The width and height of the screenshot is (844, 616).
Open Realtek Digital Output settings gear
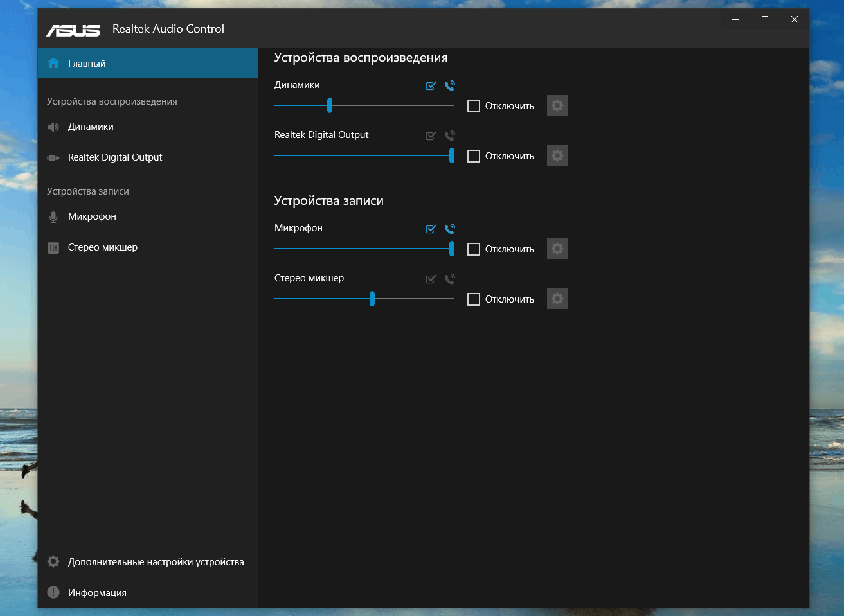click(x=557, y=155)
